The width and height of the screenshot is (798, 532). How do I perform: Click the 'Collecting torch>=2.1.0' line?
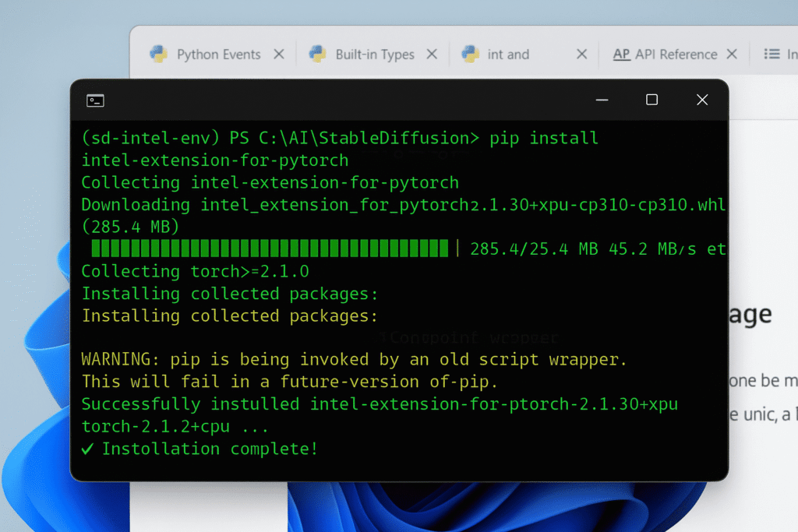coord(195,271)
